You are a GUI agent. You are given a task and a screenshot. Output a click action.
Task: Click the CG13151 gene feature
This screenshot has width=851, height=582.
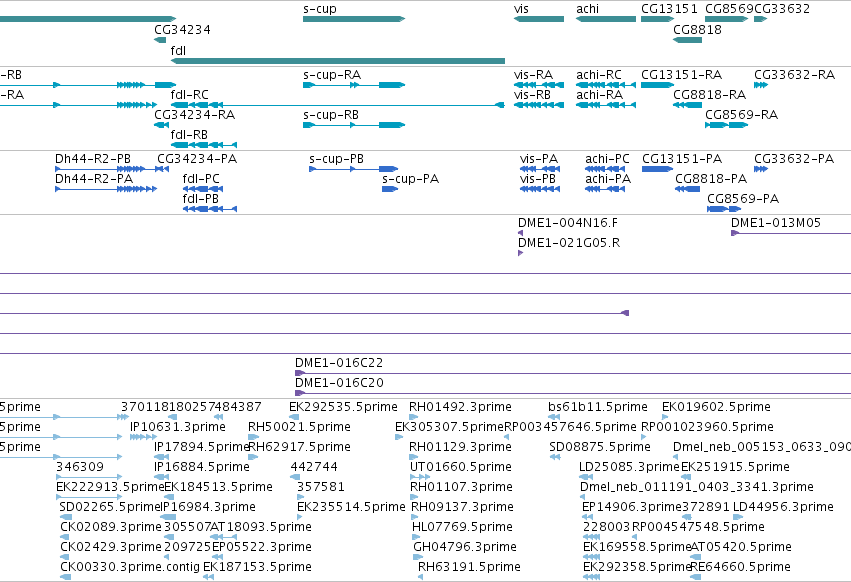(x=657, y=19)
